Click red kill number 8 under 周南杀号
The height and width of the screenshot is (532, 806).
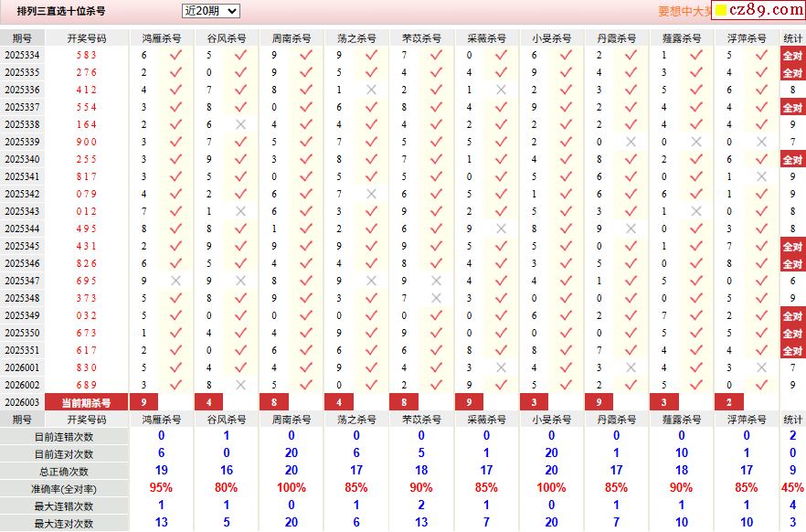point(274,402)
